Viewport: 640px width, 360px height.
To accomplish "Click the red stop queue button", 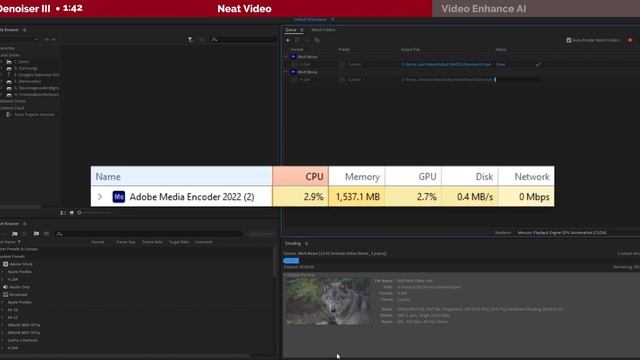I will (x=630, y=40).
